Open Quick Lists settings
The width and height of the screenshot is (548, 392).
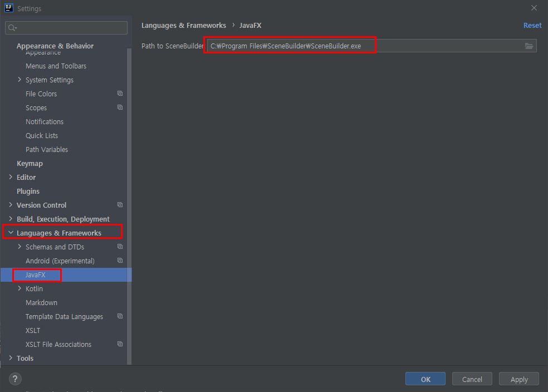pos(42,135)
